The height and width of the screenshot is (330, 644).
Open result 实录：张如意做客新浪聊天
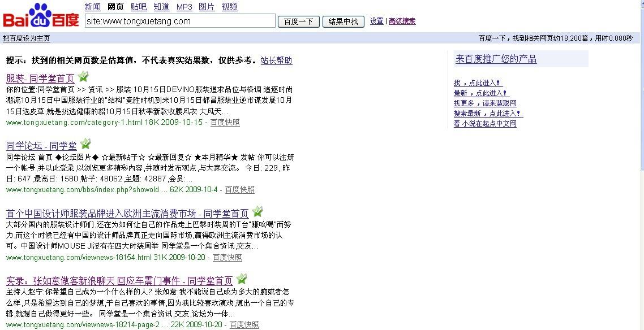tap(119, 281)
